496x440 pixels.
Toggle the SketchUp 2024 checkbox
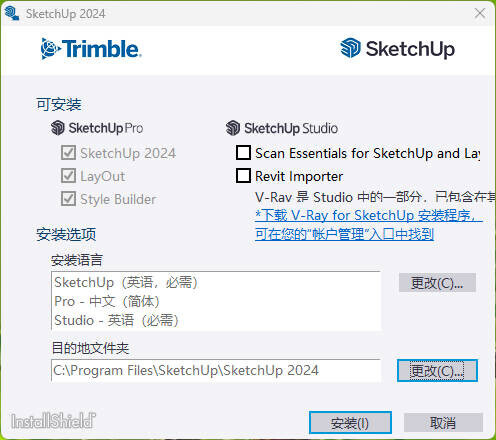69,153
